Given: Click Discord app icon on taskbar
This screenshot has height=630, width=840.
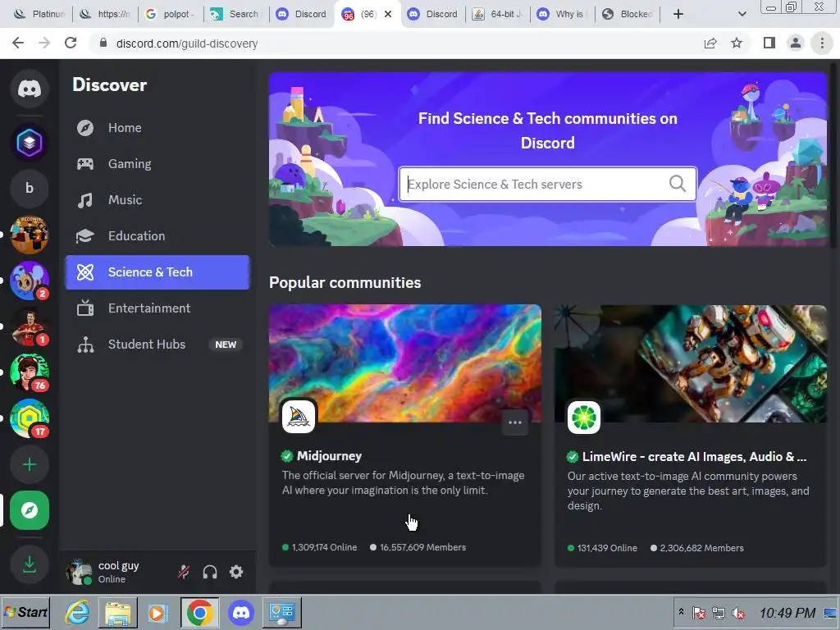Looking at the screenshot, I should tap(241, 612).
